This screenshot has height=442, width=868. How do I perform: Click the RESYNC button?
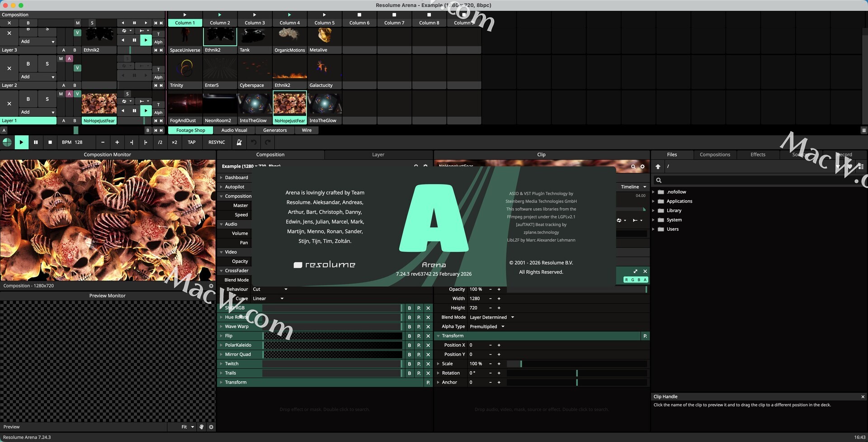217,143
